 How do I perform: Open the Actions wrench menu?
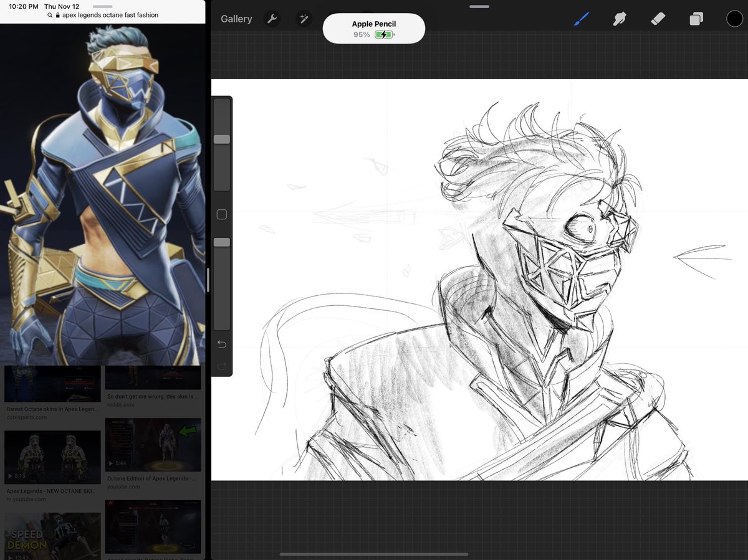272,19
